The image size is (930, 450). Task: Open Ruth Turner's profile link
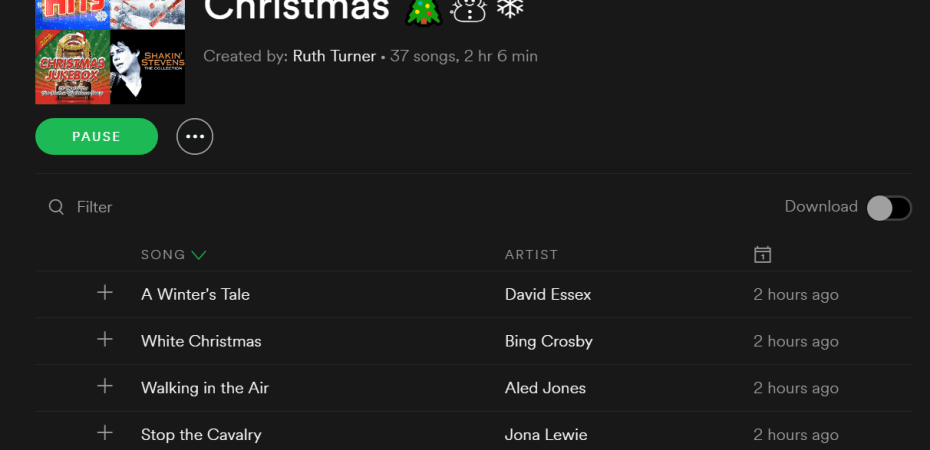[334, 56]
